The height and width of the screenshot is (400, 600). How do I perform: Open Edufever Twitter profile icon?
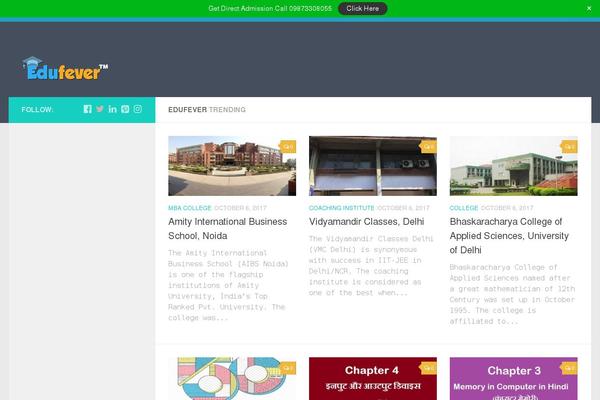click(x=100, y=109)
